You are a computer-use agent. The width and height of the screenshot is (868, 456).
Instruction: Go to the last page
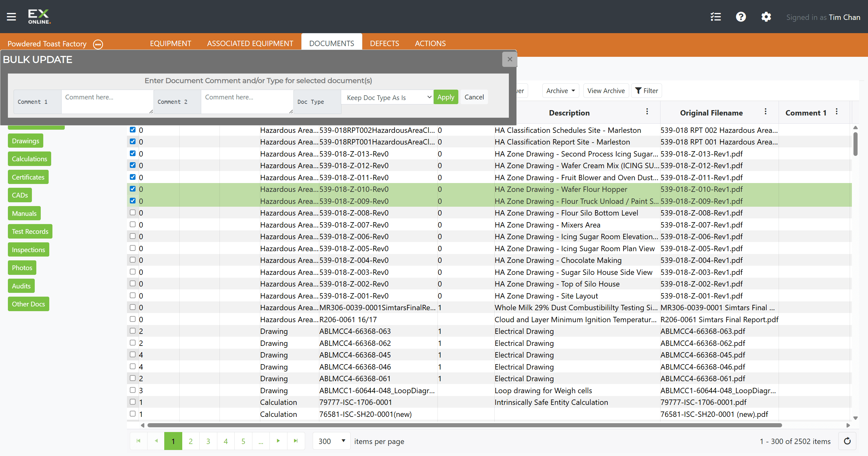coord(296,441)
